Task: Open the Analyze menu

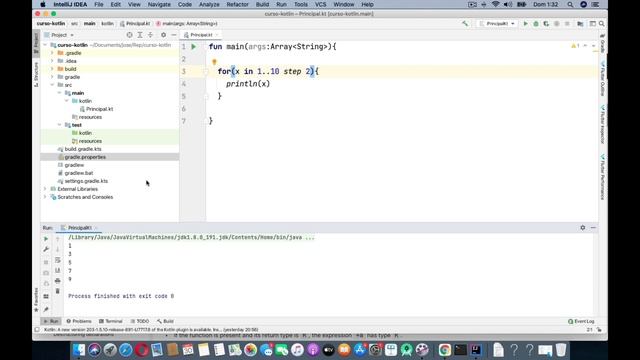Action: tap(209, 4)
